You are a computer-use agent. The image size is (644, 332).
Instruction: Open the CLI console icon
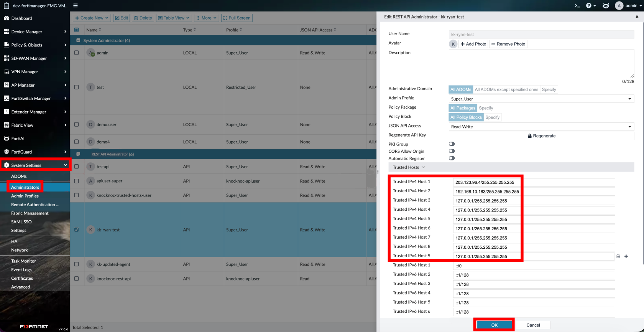(577, 6)
